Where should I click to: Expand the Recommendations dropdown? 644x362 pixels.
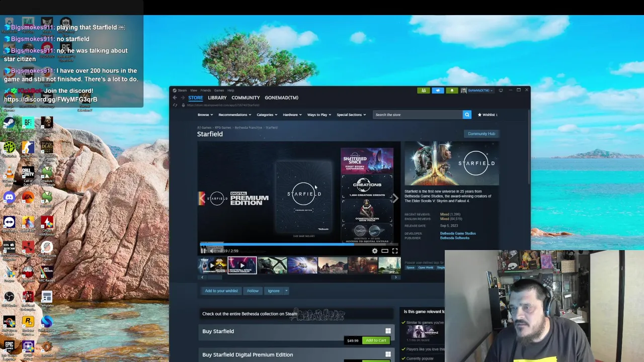pos(234,115)
